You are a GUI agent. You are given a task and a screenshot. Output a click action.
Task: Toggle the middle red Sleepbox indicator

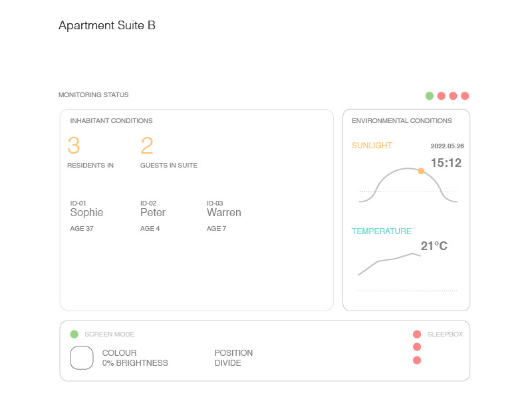click(417, 346)
